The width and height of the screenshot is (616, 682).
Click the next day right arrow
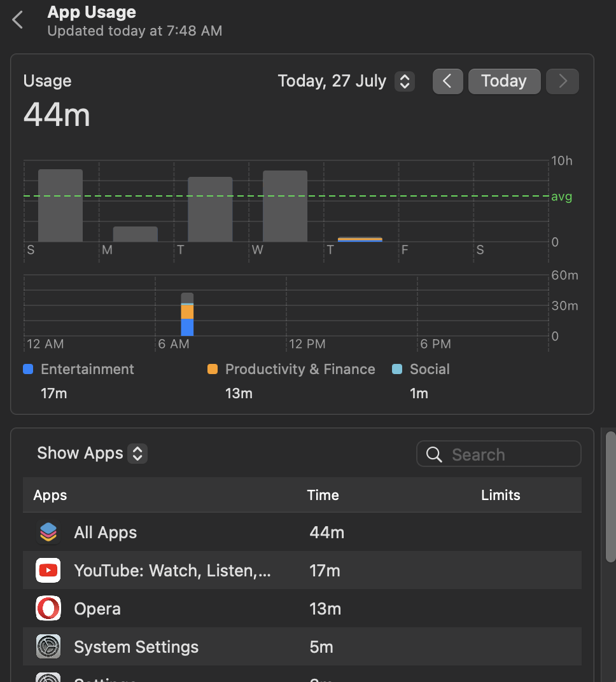pos(563,81)
